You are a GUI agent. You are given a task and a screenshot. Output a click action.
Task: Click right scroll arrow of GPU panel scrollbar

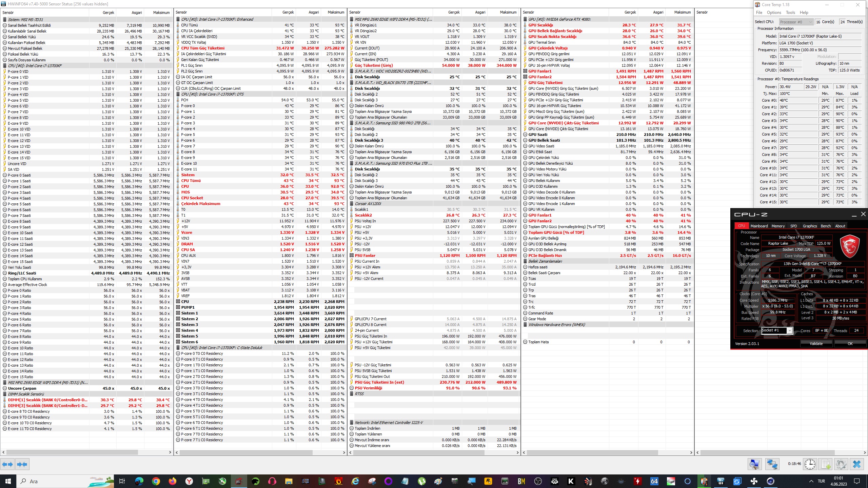(691, 452)
